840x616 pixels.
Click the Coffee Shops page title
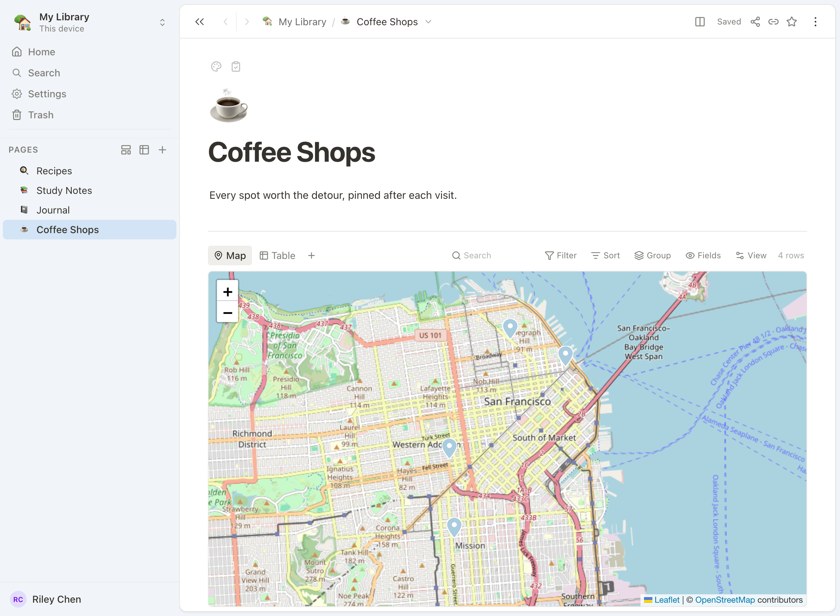[292, 152]
